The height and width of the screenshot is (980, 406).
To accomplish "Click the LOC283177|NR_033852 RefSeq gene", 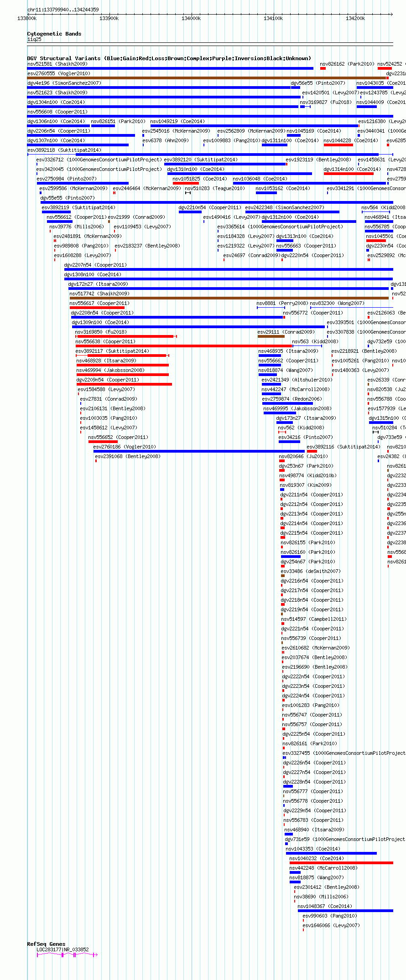I will point(67,954).
